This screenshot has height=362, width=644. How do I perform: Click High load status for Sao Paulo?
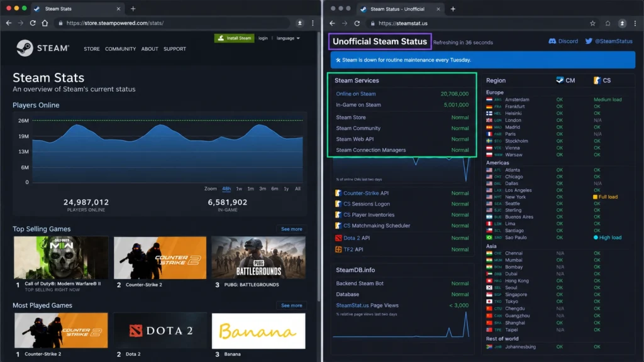click(607, 238)
